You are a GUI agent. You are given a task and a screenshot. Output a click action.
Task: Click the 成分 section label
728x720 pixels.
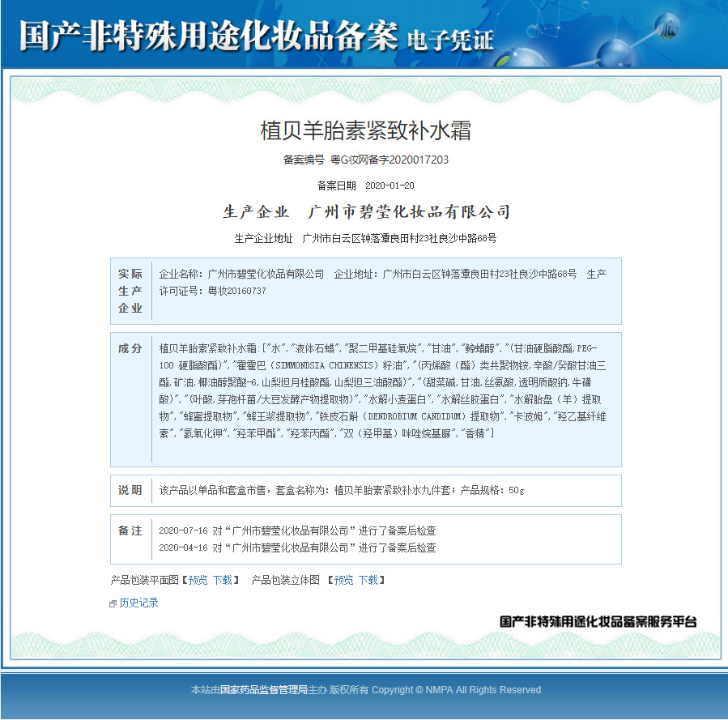[130, 348]
